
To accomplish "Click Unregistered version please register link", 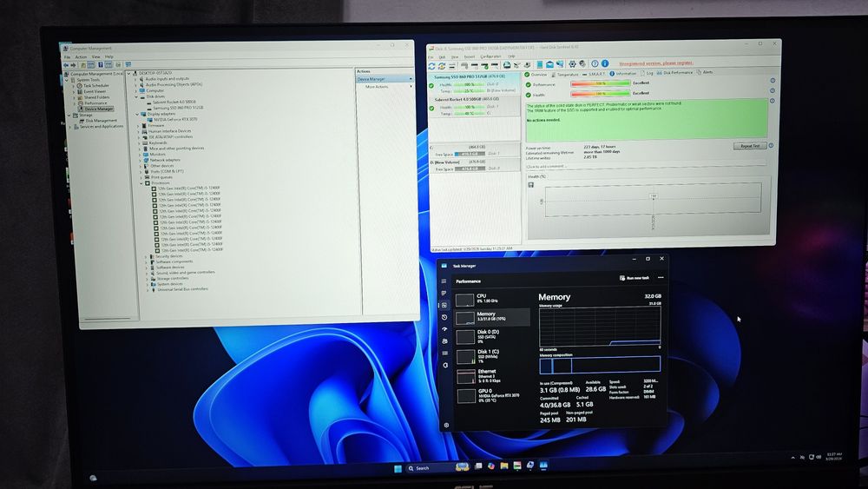I will [x=656, y=63].
